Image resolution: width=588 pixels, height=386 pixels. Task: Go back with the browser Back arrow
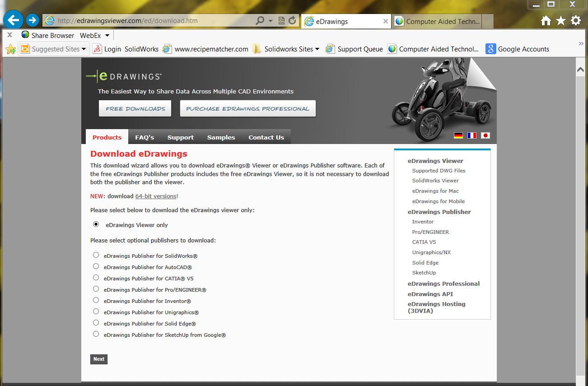tap(14, 20)
